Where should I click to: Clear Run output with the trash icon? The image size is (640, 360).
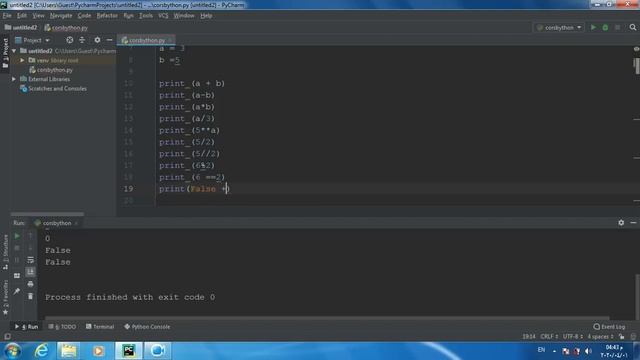click(31, 296)
